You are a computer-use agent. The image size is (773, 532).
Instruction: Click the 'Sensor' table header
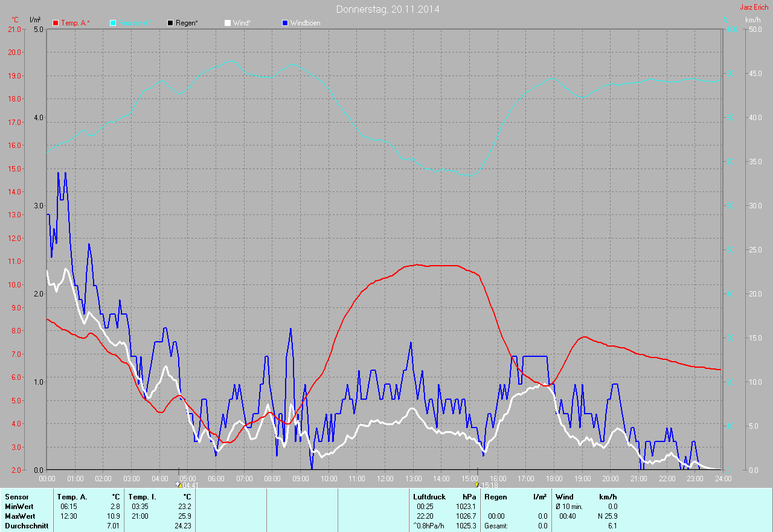tap(17, 496)
